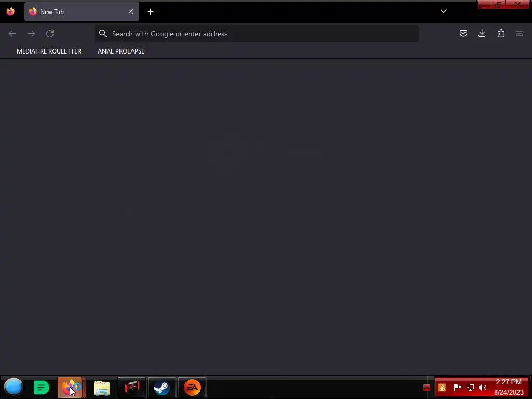Viewport: 532px width, 399px height.
Task: Open the green Spotify-style taskbar icon
Action: tap(41, 388)
